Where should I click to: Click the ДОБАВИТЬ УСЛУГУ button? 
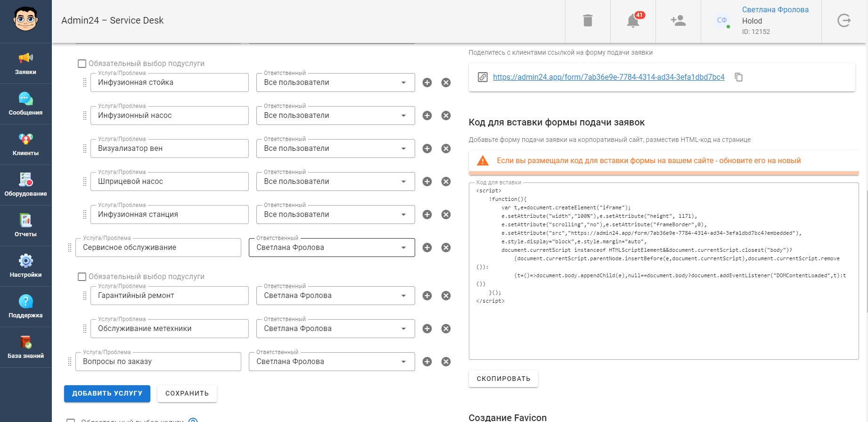(107, 394)
